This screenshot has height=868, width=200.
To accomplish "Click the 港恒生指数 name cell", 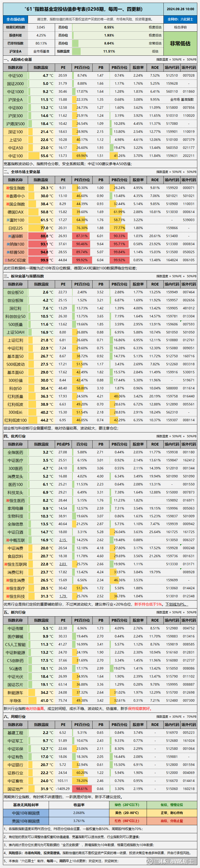I will 16,188.
